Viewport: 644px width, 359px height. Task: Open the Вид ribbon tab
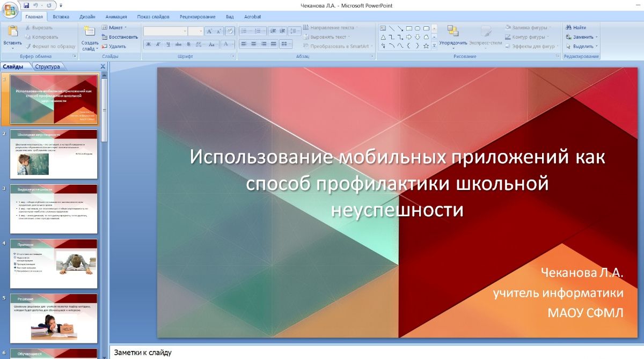tap(230, 17)
